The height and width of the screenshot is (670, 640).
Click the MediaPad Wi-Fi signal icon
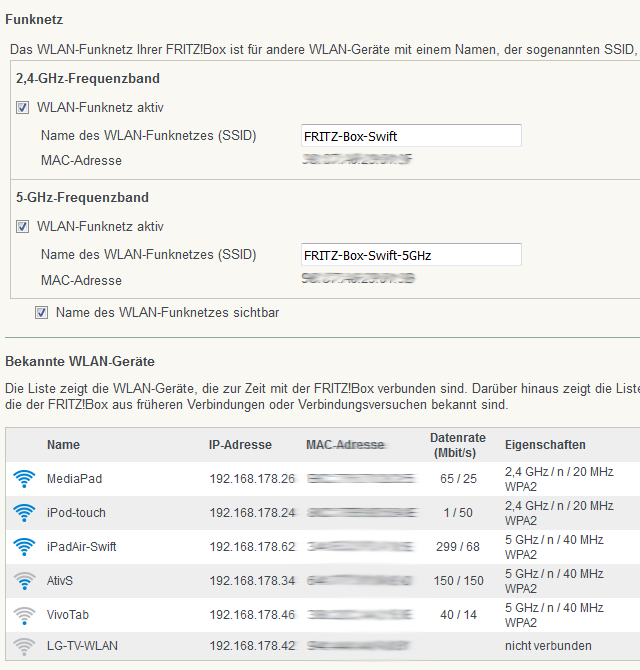point(24,479)
